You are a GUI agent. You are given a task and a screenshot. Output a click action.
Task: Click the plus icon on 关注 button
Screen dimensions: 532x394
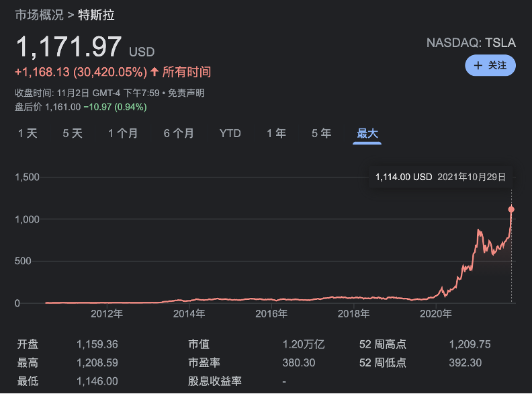pyautogui.click(x=478, y=66)
